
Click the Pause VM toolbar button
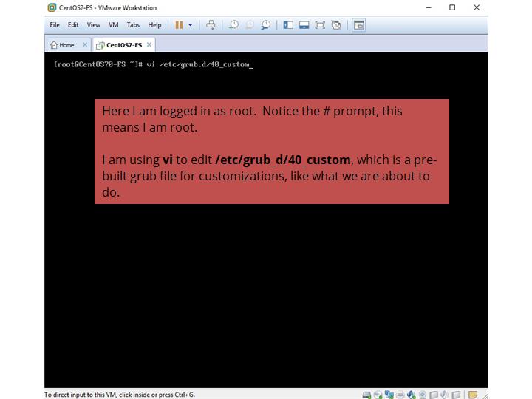tap(179, 24)
